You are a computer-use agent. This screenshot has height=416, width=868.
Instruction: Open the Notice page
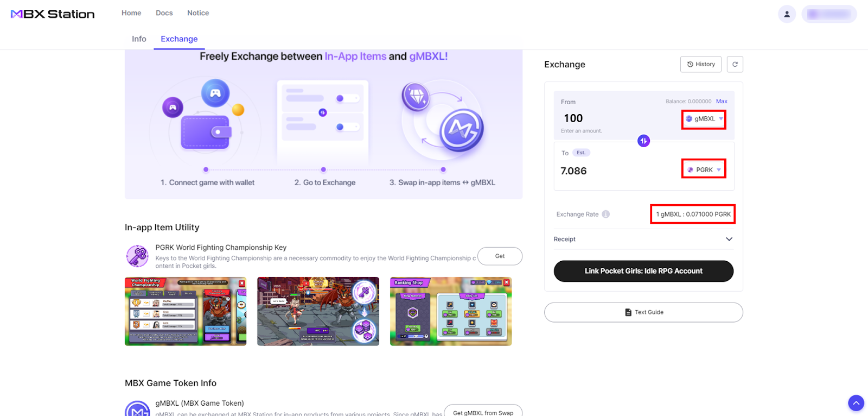click(x=198, y=13)
